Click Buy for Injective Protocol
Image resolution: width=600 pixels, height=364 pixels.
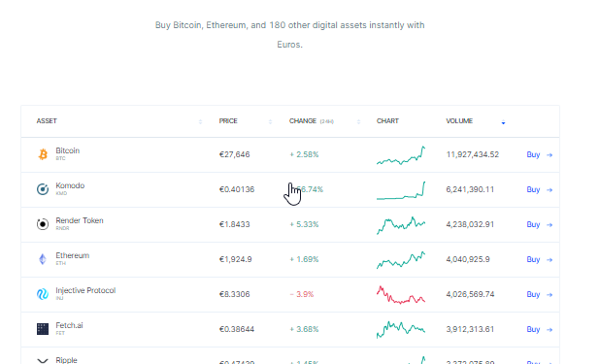click(533, 294)
